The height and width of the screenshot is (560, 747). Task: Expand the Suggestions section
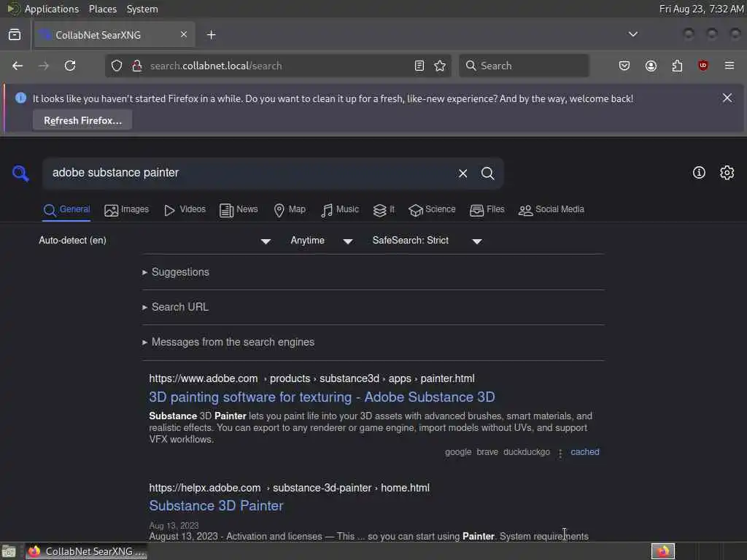pos(176,272)
